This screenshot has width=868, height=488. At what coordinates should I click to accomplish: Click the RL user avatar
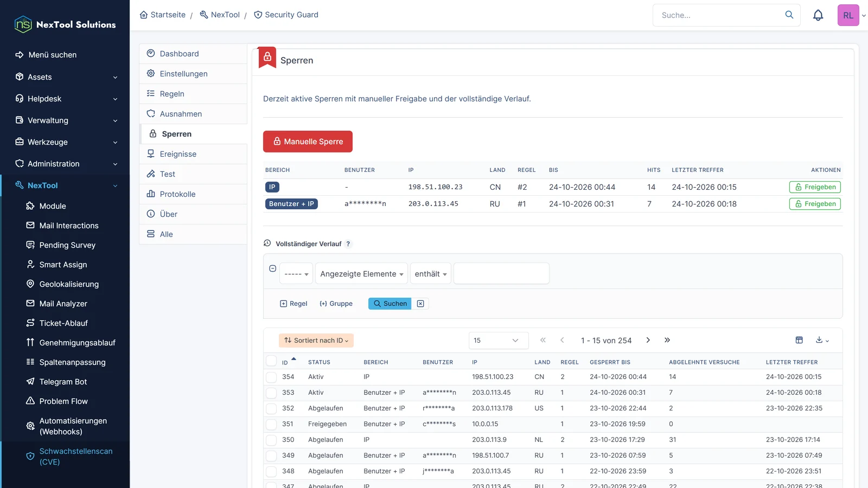(848, 15)
